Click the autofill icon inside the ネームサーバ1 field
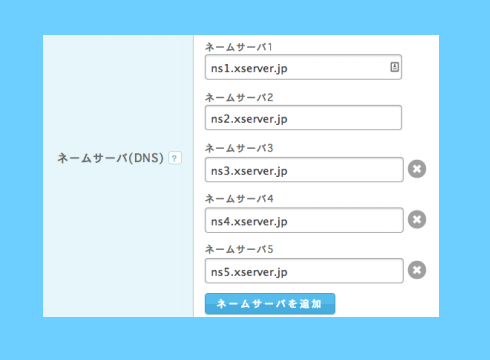Viewport: 490px width, 360px height. [395, 67]
